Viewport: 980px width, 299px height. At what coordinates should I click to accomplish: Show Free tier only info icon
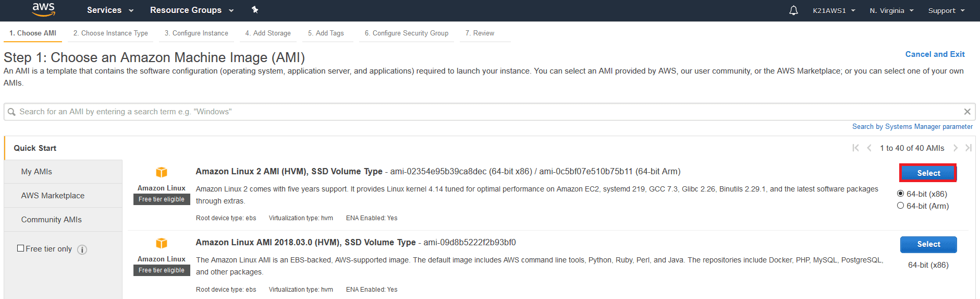click(x=82, y=249)
